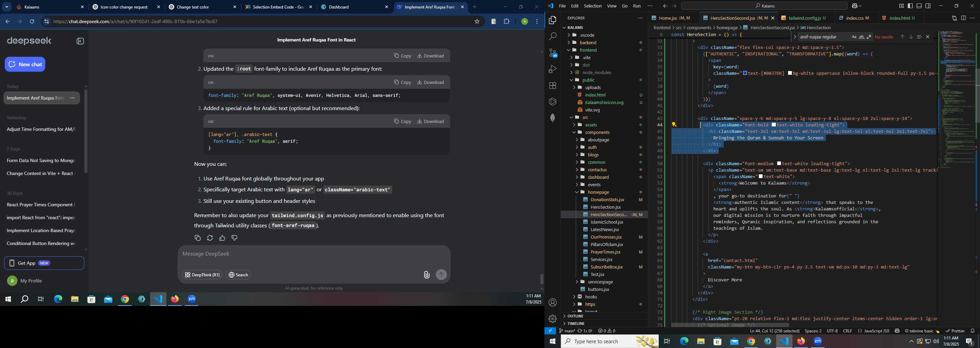Open 'Adjust Time Formatting for AM' chat
Screen dimensions: 980x348
click(41, 129)
